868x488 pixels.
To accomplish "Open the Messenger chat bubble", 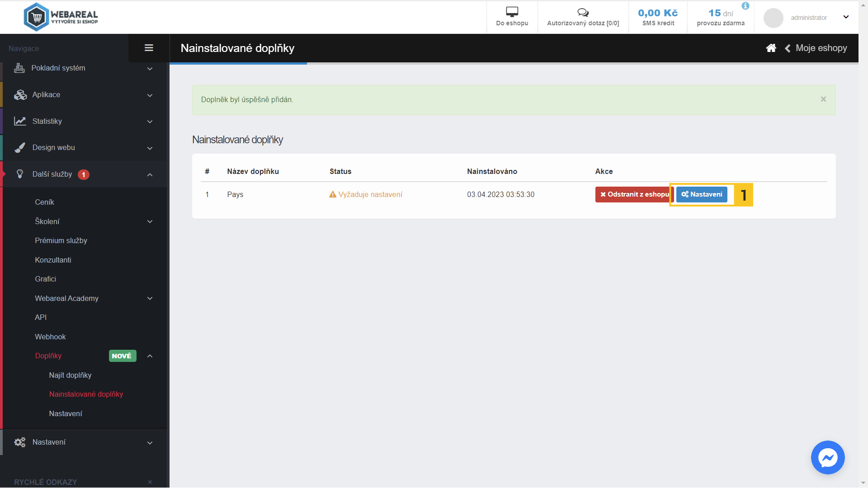I will pyautogui.click(x=827, y=457).
